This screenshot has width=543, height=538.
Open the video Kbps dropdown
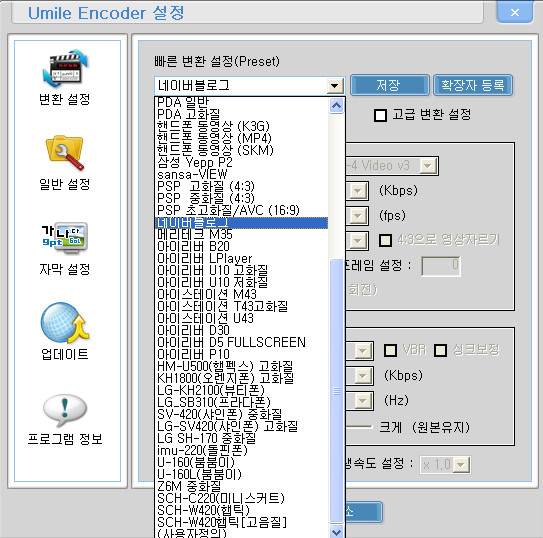click(357, 191)
